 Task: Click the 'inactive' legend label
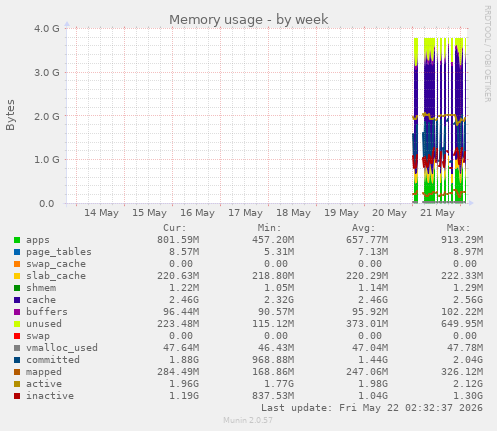[x=50, y=396]
